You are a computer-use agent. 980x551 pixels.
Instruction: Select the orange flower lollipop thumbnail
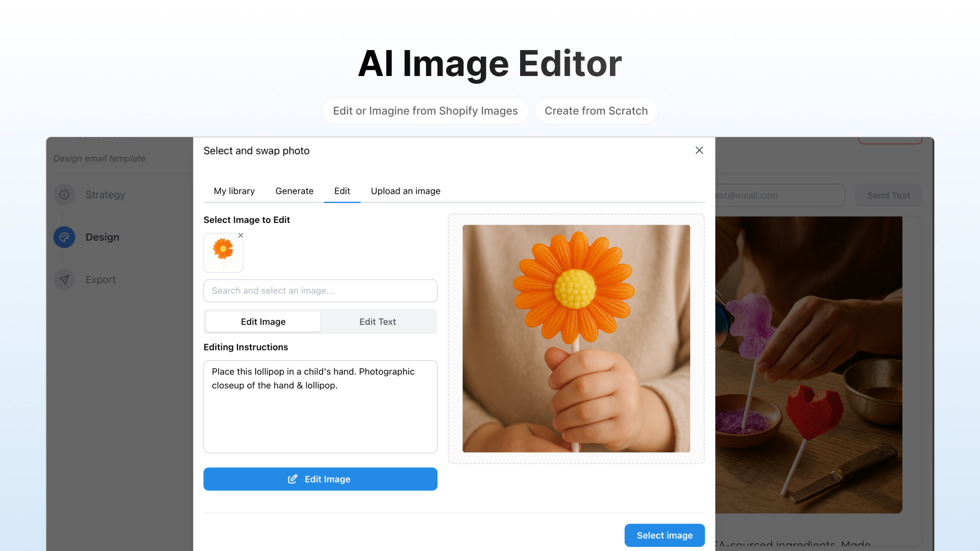[x=223, y=253]
